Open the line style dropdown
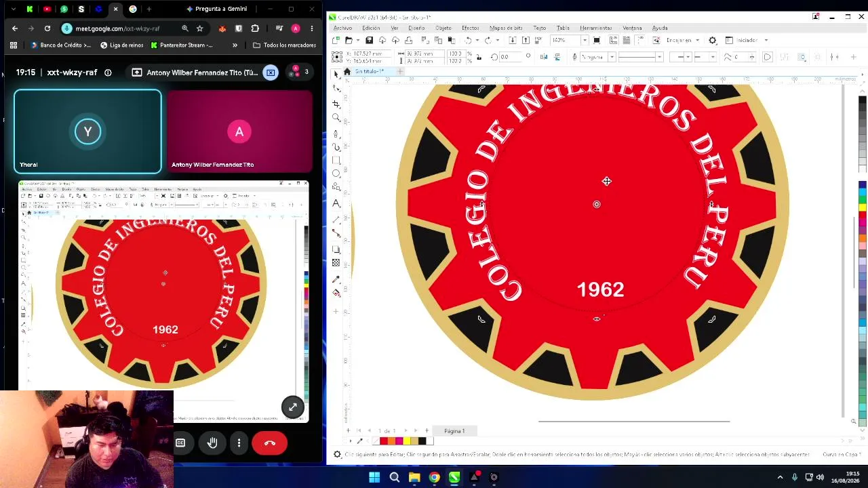 coord(659,57)
